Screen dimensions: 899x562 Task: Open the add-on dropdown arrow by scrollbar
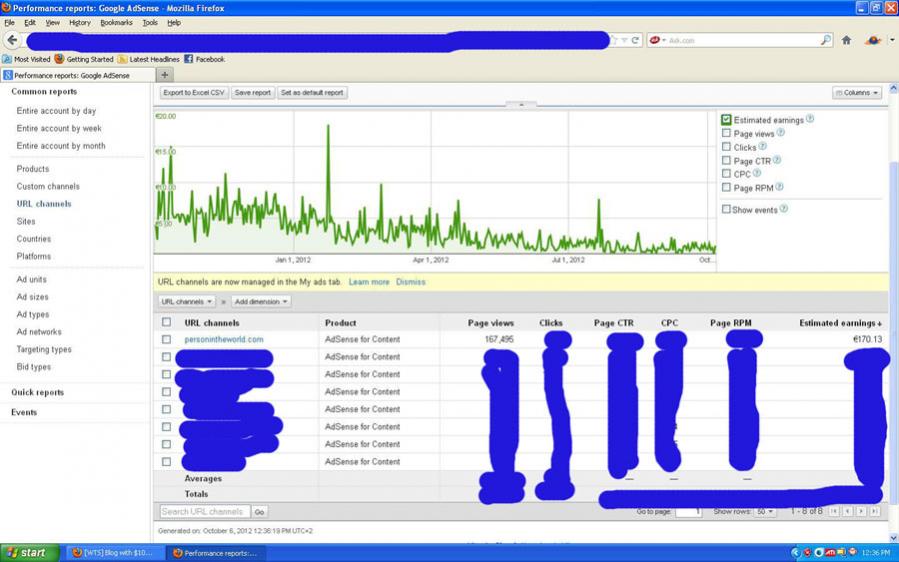[892, 40]
